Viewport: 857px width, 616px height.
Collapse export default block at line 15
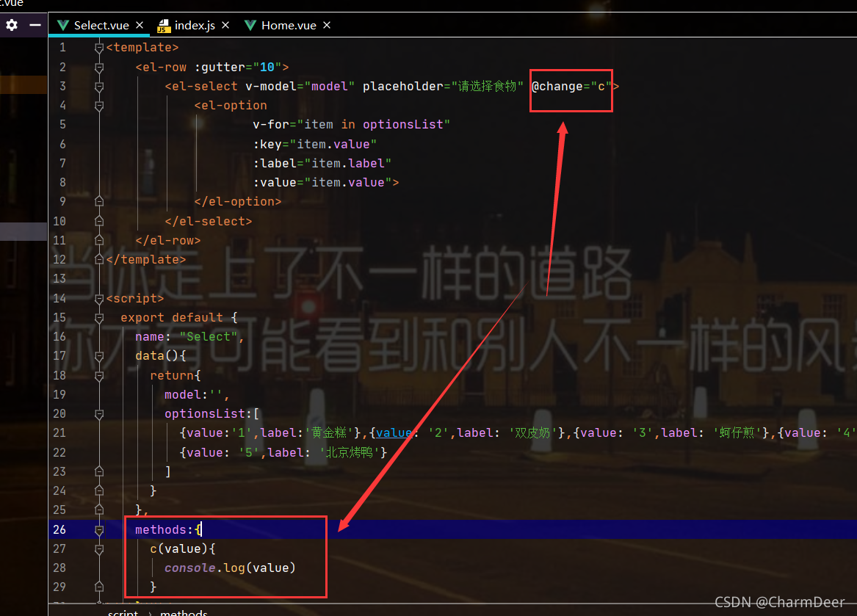pos(99,318)
